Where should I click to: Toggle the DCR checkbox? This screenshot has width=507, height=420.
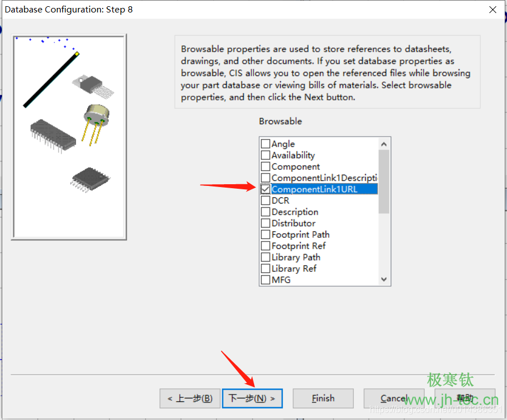pyautogui.click(x=265, y=201)
